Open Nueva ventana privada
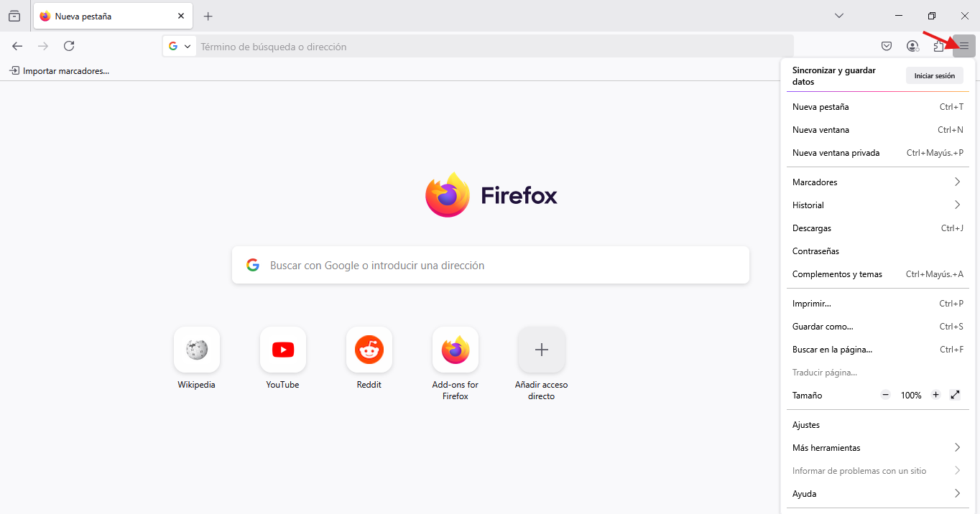This screenshot has height=514, width=980. pos(878,153)
